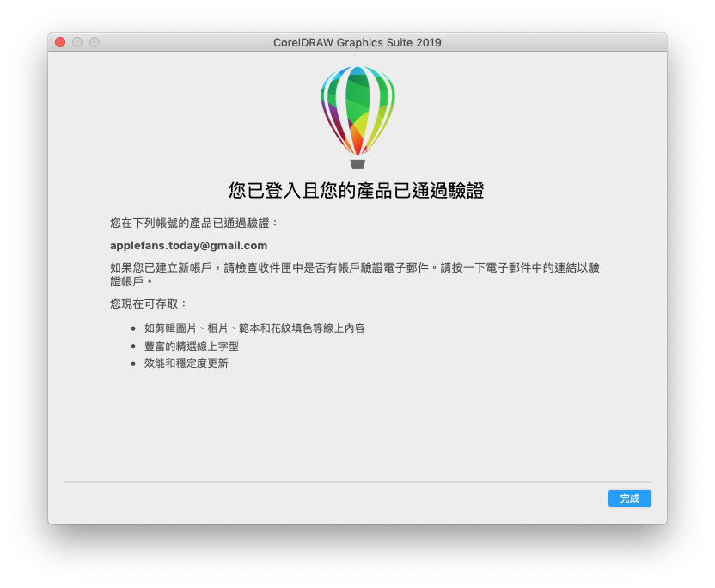The image size is (715, 588).
Task: Click the paragraph beginning 如果您已建立新帳戶
Action: (355, 274)
